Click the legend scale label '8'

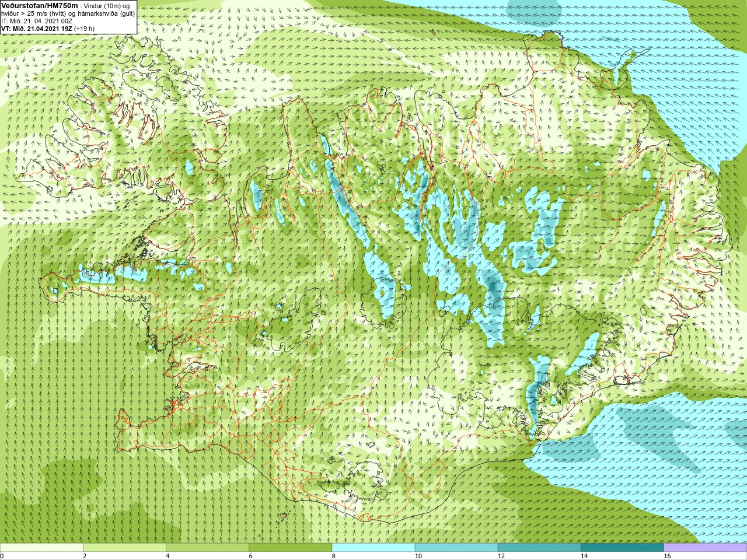pyautogui.click(x=334, y=556)
